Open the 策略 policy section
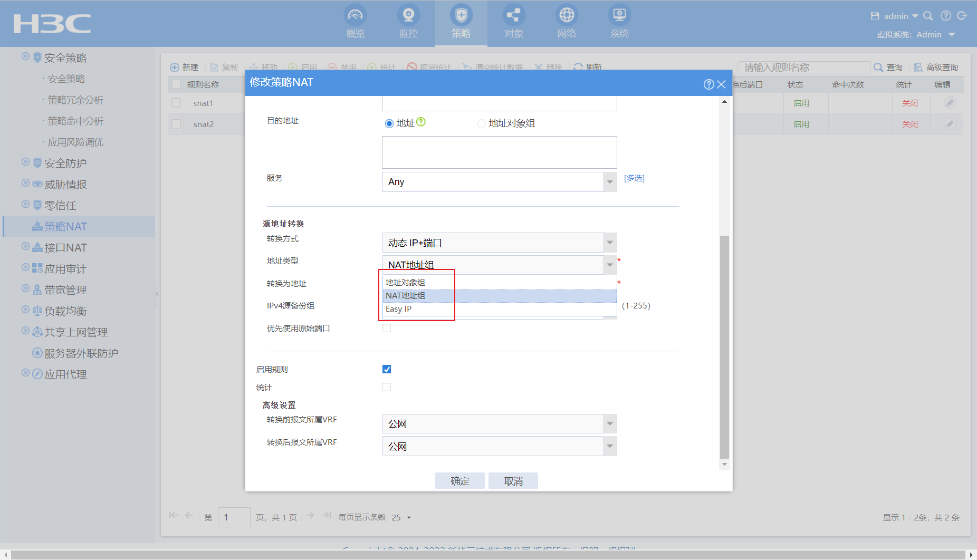This screenshot has height=560, width=977. [461, 22]
